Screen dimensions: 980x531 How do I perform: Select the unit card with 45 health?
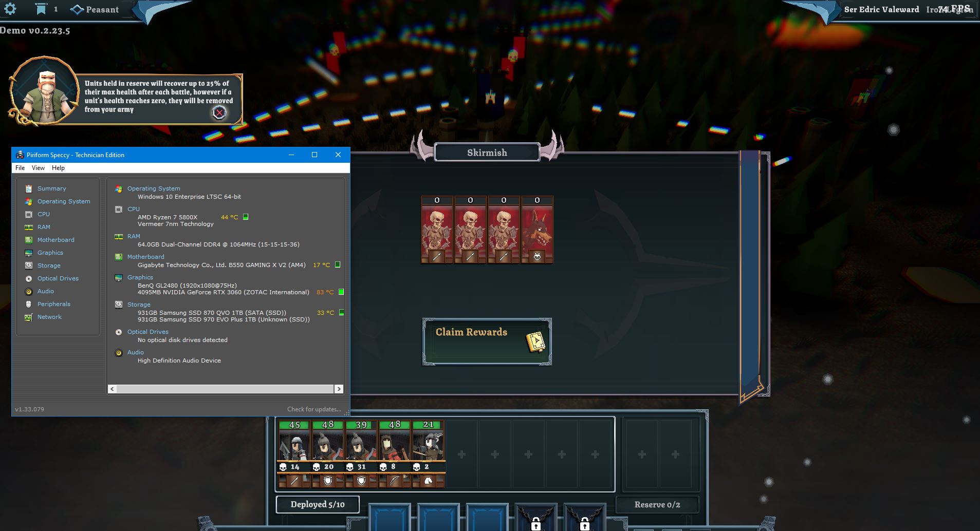coord(294,453)
